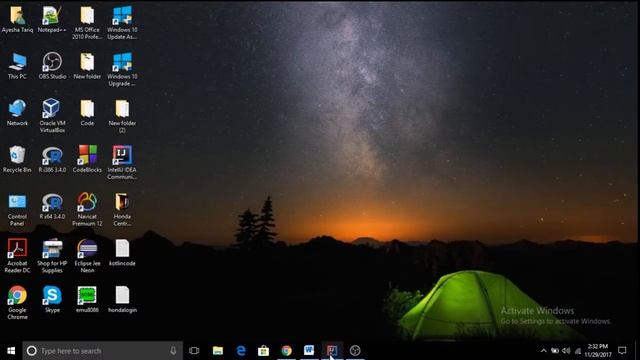Launch the Navicat Premium 12 shortcut
This screenshot has height=360, width=640.
[x=87, y=210]
